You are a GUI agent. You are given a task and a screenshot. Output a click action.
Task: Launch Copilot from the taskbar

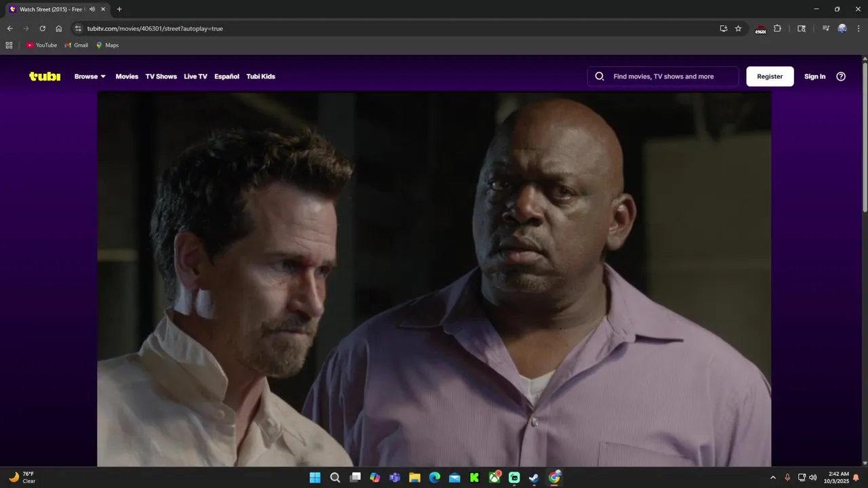point(375,478)
